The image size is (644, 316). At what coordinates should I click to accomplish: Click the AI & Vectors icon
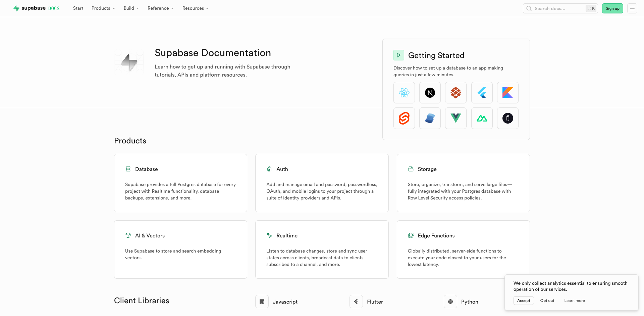(x=128, y=235)
